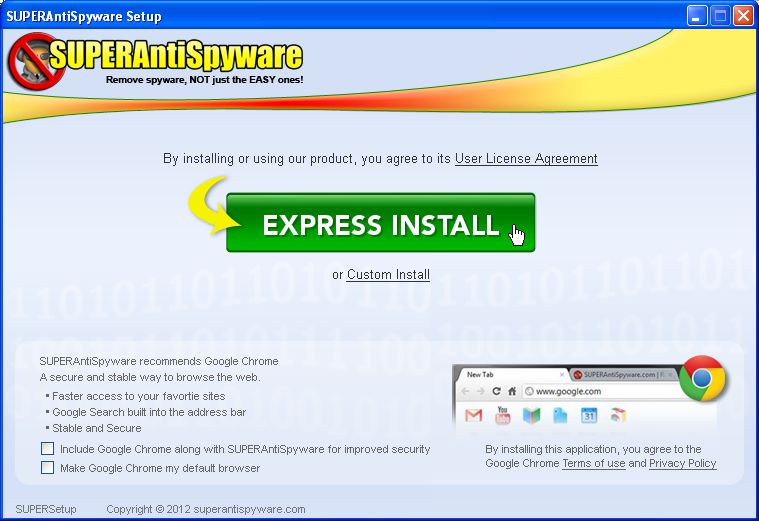Click the SUPERAntiSpyware no-bug logo icon
Image resolution: width=759 pixels, height=521 pixels.
31,60
